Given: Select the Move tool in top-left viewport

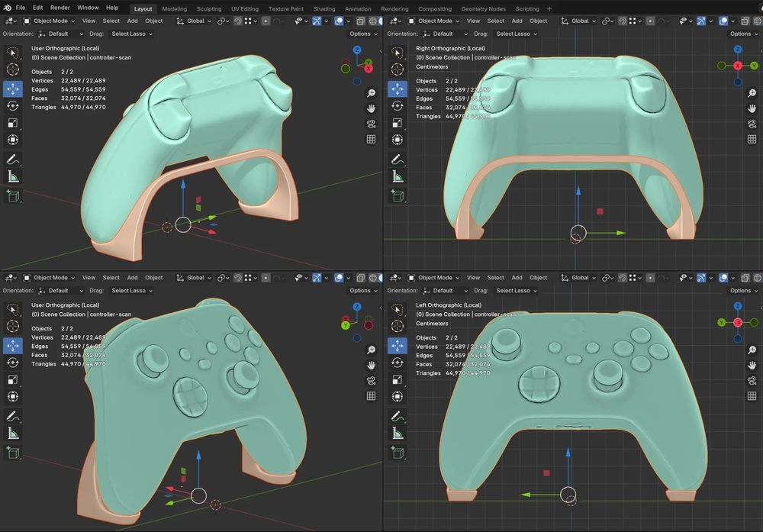Looking at the screenshot, I should 13,89.
